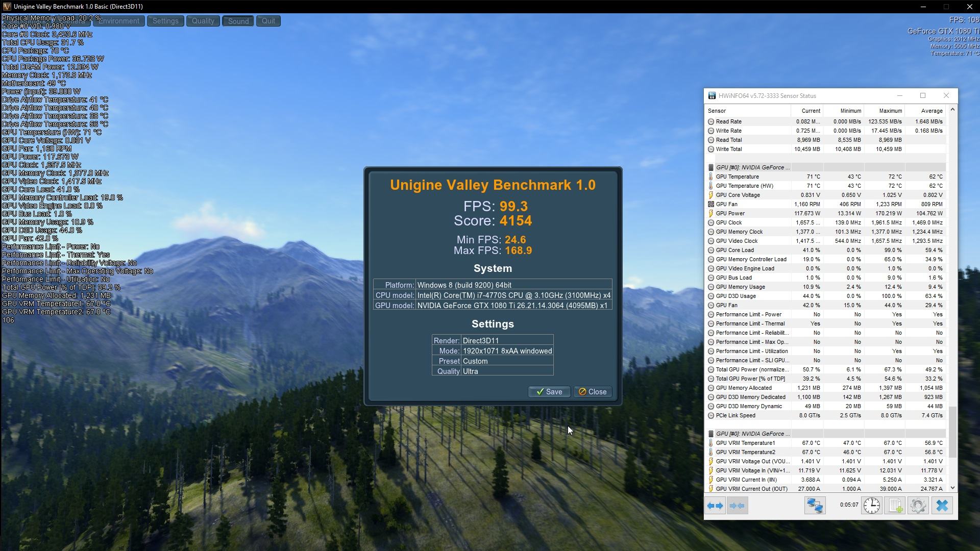980x551 pixels.
Task: Save the benchmark results
Action: pyautogui.click(x=549, y=392)
